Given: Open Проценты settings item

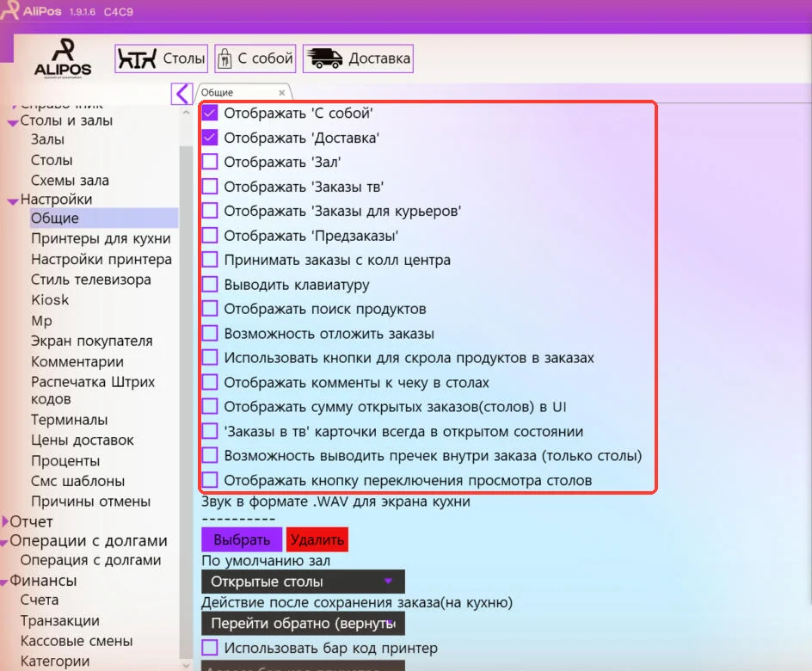Looking at the screenshot, I should click(x=65, y=461).
